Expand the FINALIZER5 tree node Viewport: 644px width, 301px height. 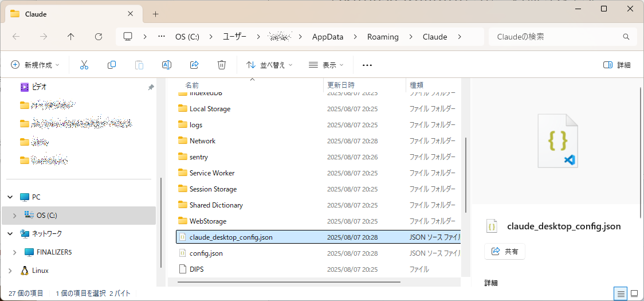tap(15, 252)
